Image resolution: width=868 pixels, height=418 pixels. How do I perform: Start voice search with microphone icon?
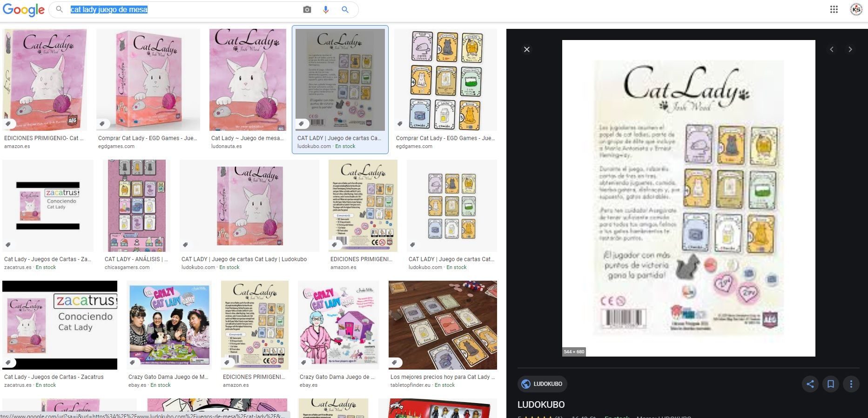(326, 10)
